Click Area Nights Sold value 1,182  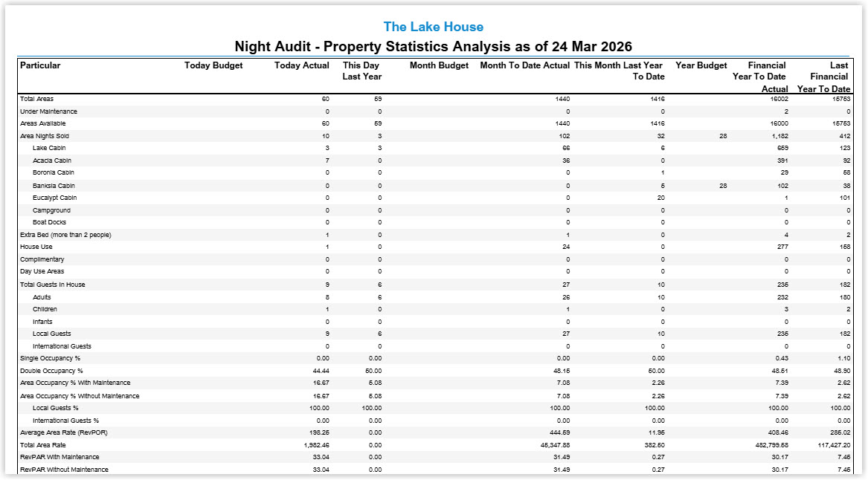tap(780, 136)
